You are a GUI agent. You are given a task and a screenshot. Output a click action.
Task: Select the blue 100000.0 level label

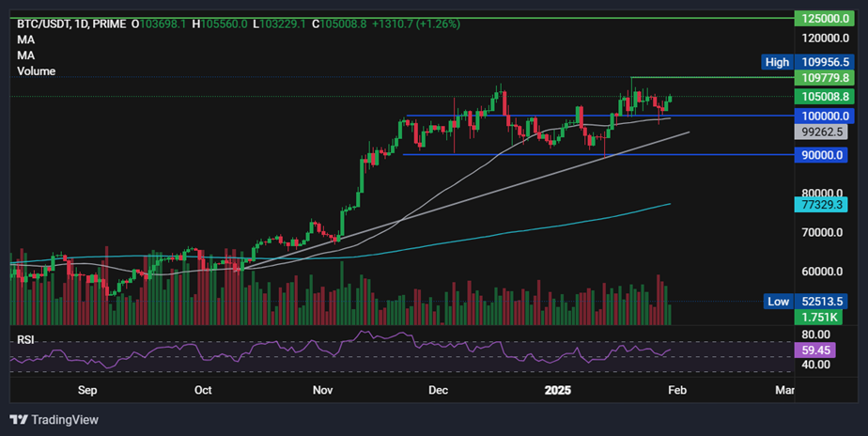822,116
